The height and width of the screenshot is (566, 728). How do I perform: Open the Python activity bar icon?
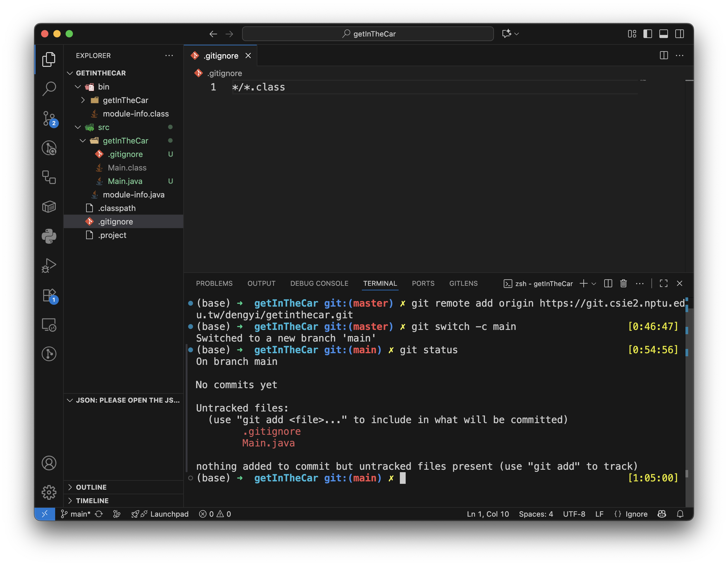[x=49, y=236]
